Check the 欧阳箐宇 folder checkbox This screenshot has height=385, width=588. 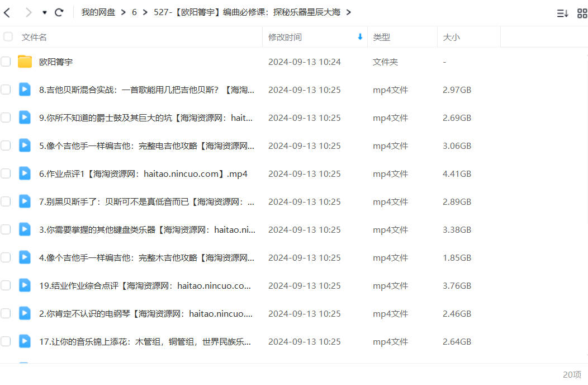tap(6, 62)
